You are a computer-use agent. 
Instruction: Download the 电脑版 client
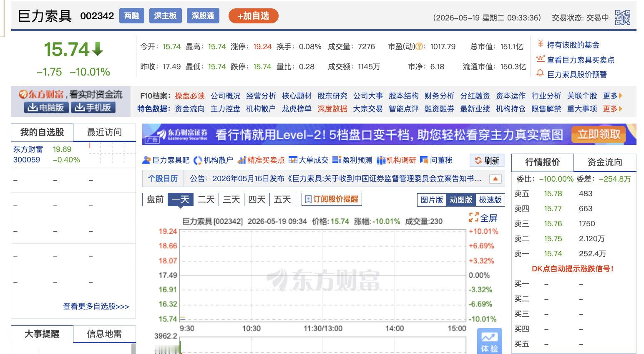tap(45, 107)
